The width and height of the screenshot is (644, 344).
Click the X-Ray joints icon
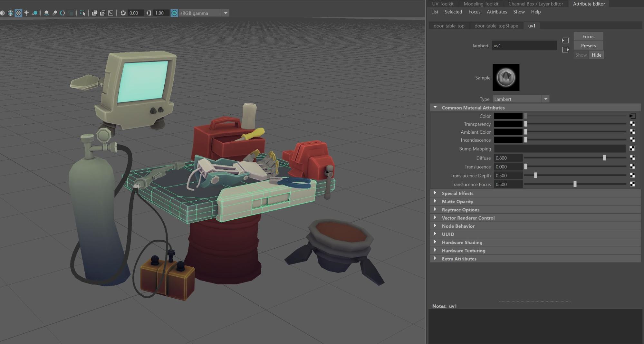coord(111,13)
